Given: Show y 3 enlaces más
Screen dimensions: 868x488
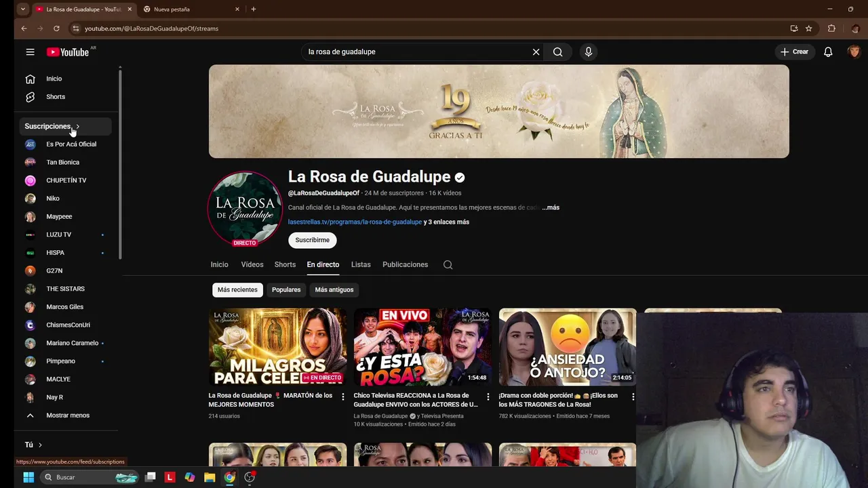Looking at the screenshot, I should click(x=446, y=222).
